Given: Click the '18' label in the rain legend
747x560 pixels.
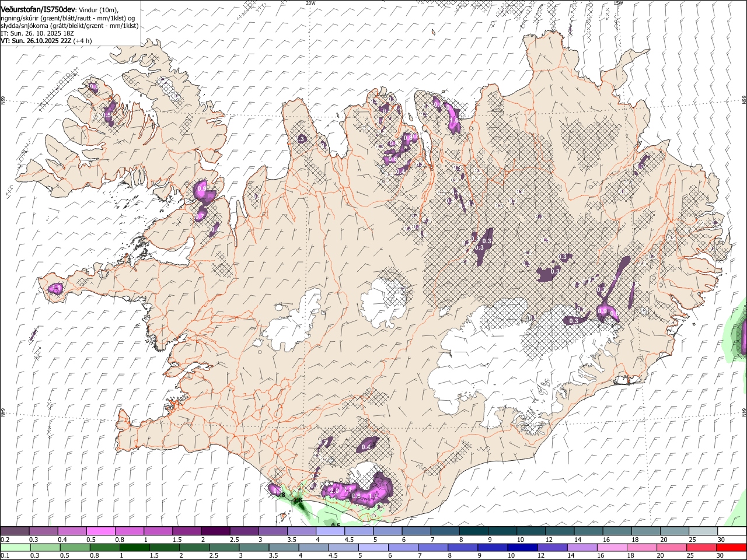Looking at the screenshot, I should click(631, 556).
